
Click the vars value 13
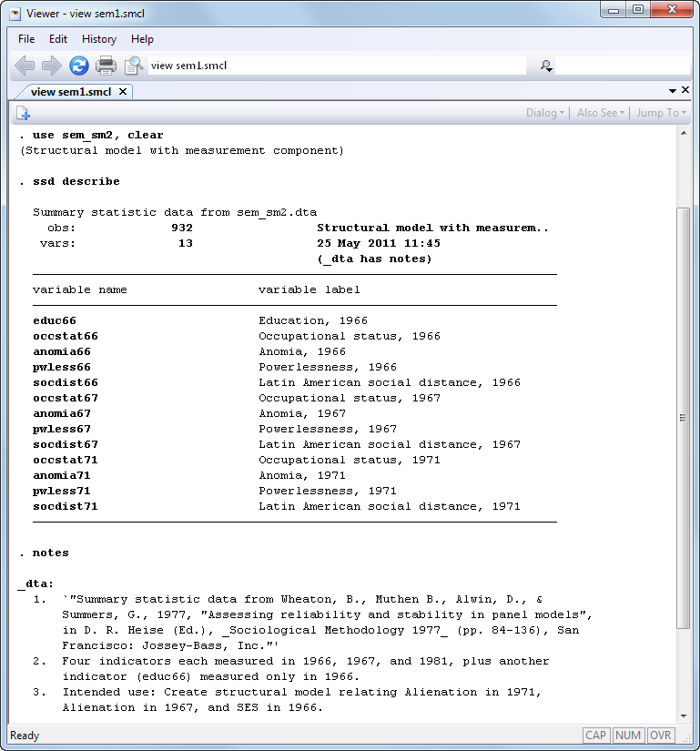186,243
